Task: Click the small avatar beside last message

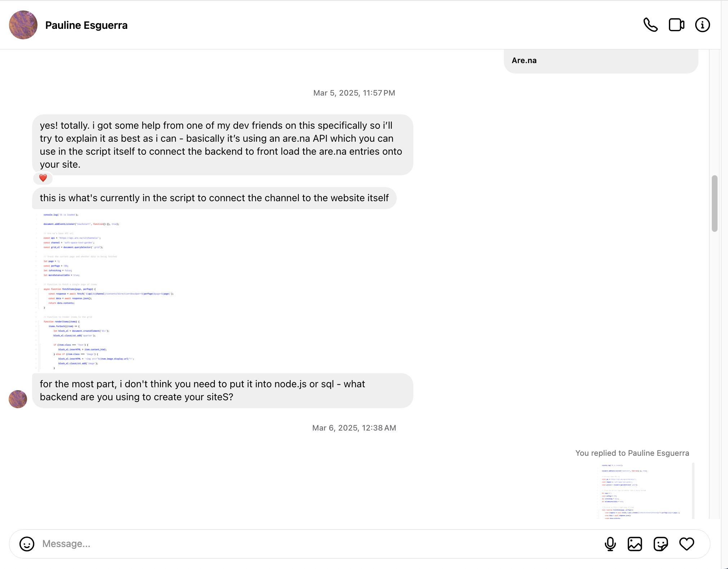Action: pyautogui.click(x=18, y=399)
